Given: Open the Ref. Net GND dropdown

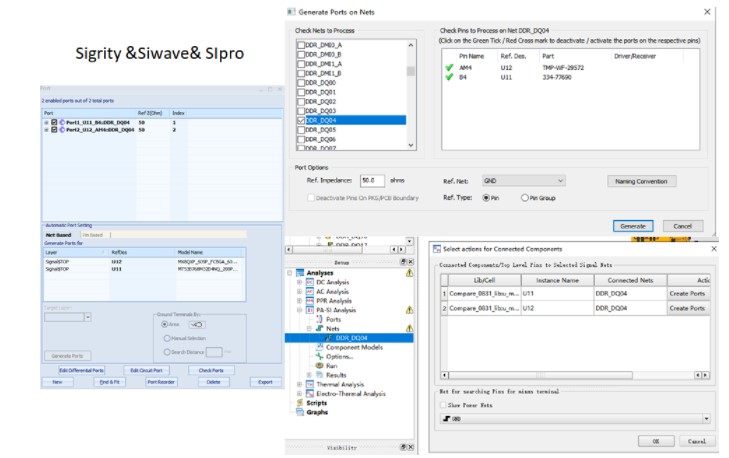Looking at the screenshot, I should click(x=524, y=181).
